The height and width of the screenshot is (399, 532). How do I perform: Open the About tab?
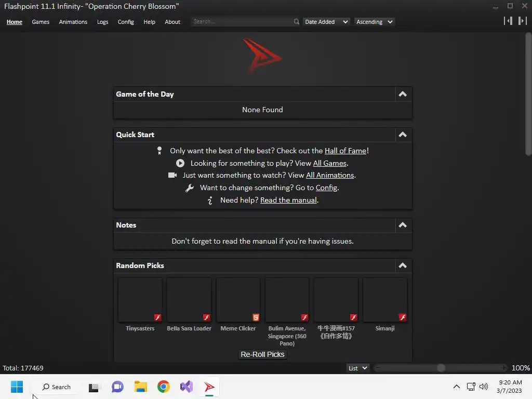[x=172, y=22]
